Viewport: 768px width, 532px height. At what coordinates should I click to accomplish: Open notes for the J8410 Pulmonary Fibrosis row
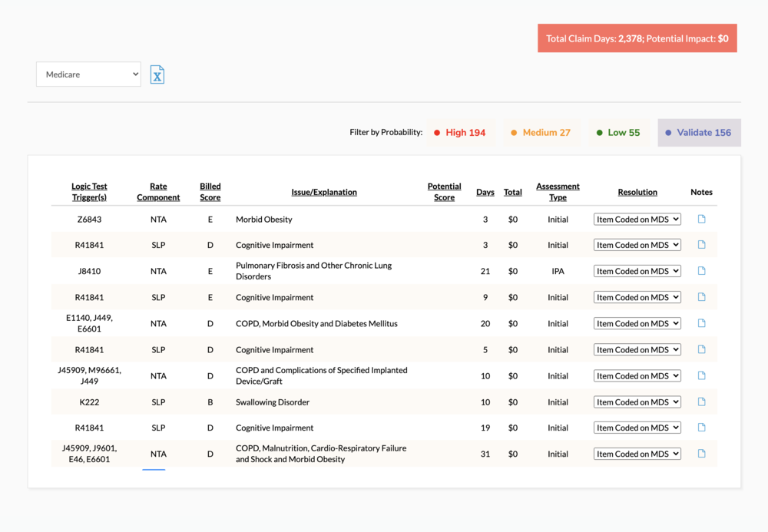(x=701, y=271)
